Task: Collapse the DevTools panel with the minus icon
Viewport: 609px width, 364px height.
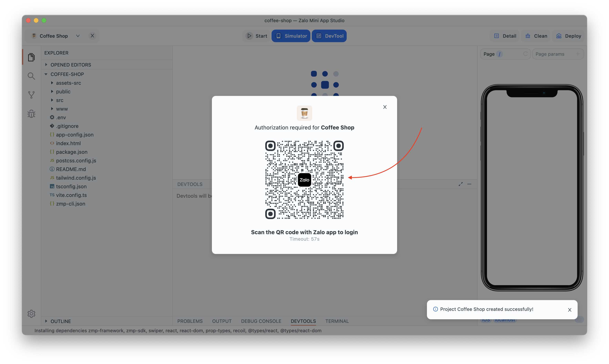Action: point(469,184)
